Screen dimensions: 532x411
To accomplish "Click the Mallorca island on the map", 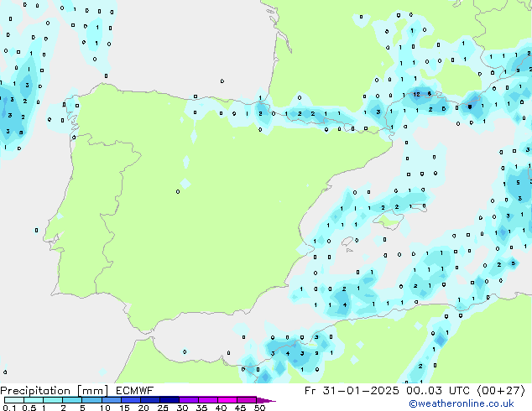I will pos(389,220).
